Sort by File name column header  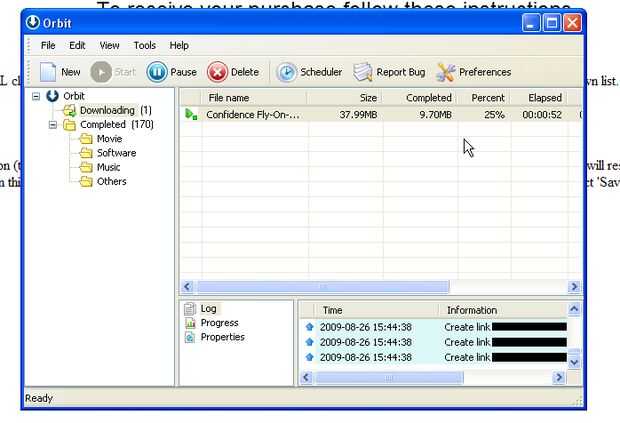point(255,98)
